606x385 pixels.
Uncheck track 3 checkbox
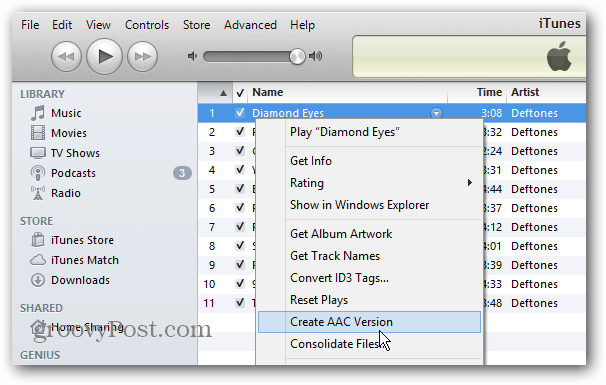click(x=240, y=151)
